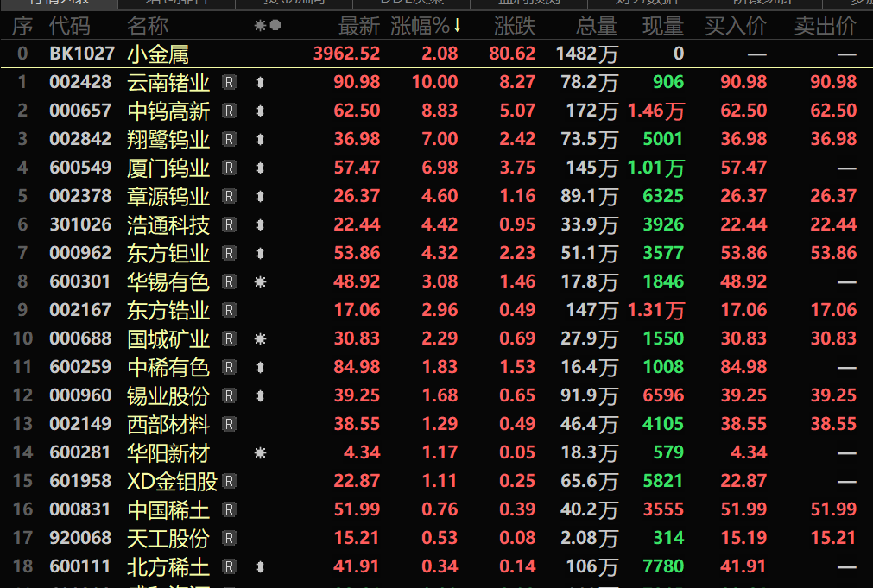
Task: Open stock name 北方稀土
Action: pyautogui.click(x=168, y=567)
